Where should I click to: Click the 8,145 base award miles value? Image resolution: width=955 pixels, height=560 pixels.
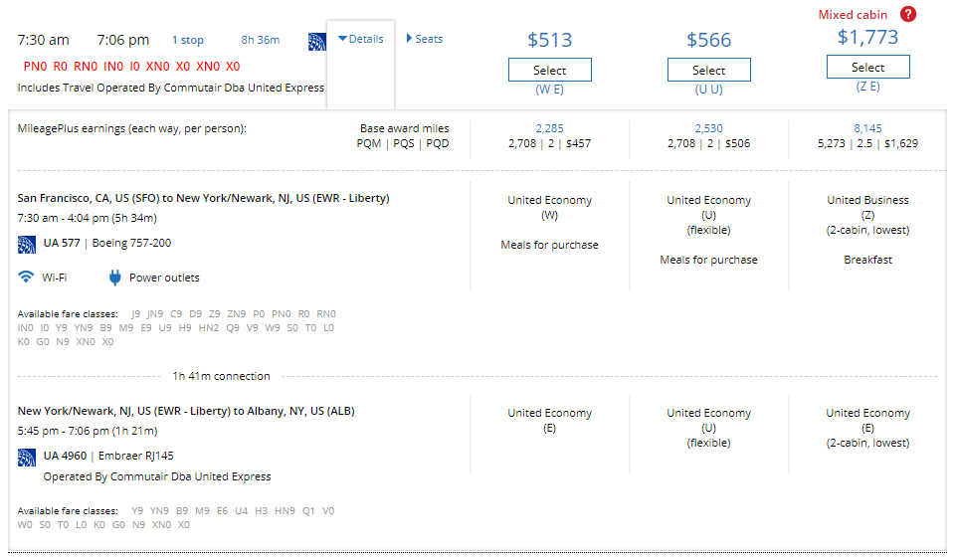tap(867, 128)
